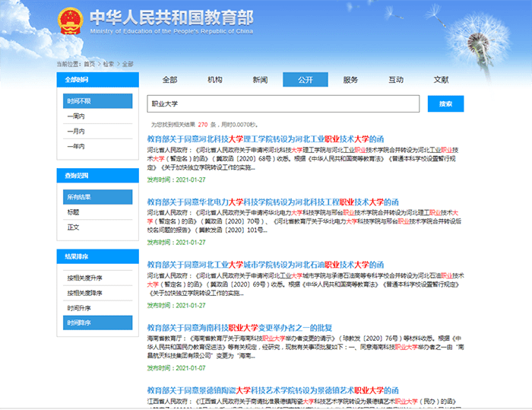This screenshot has height=410, width=532.
Task: Click 首页 in the breadcrumb
Action: click(90, 64)
